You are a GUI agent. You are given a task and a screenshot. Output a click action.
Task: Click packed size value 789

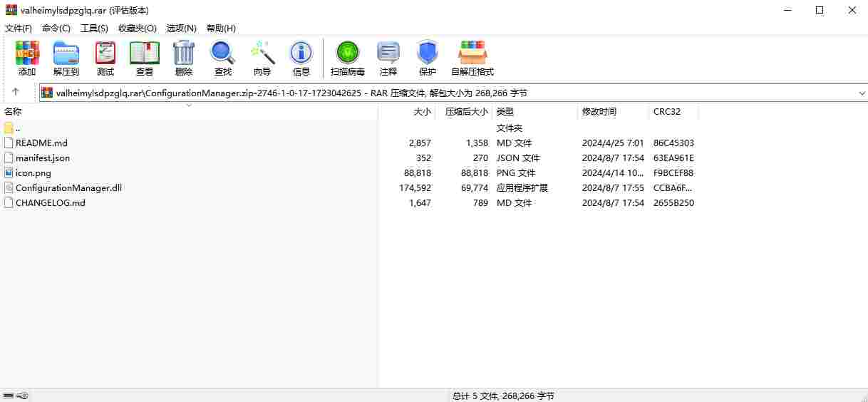point(480,202)
